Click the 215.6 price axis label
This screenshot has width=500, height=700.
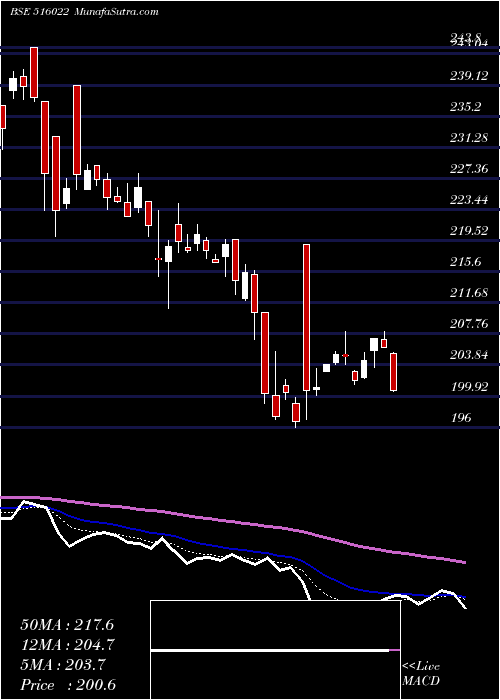click(468, 262)
